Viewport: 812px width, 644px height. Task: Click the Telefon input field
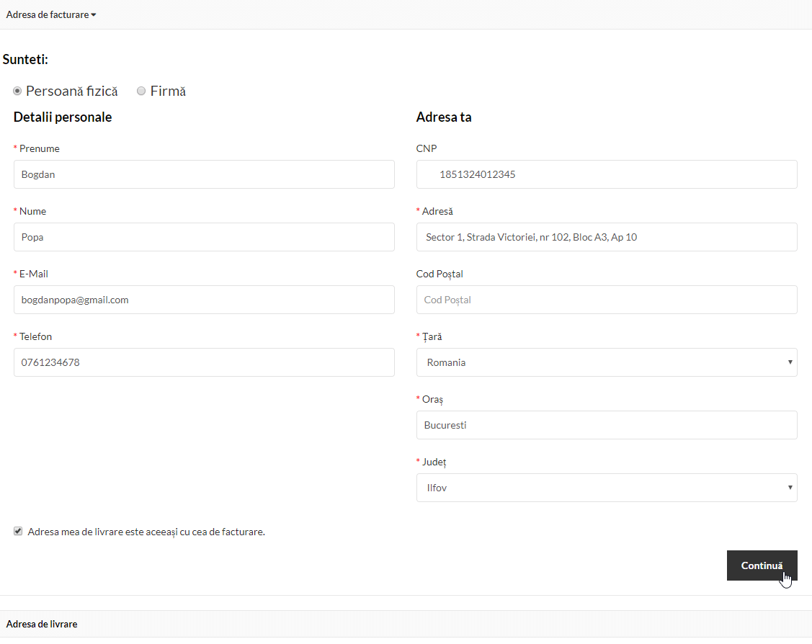(204, 362)
